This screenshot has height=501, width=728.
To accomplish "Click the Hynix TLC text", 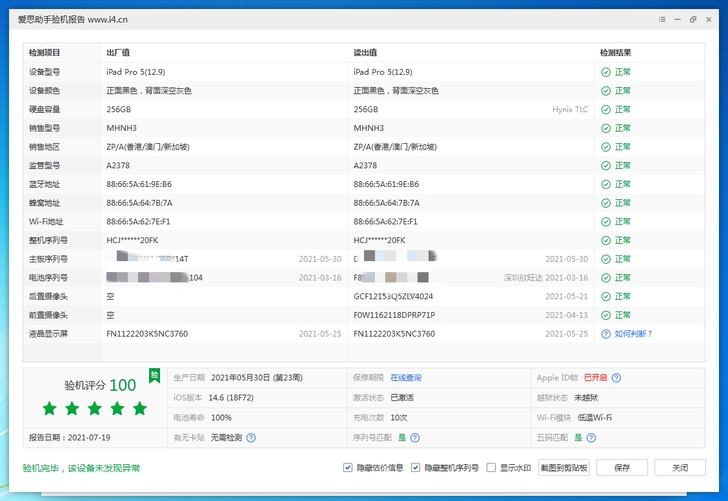I will [x=570, y=110].
